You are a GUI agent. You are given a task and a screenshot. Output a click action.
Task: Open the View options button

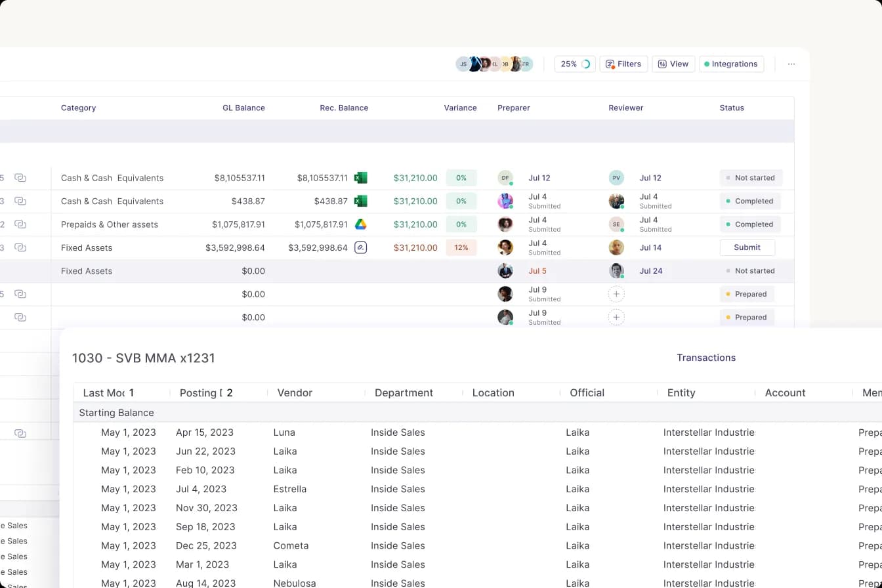click(673, 64)
